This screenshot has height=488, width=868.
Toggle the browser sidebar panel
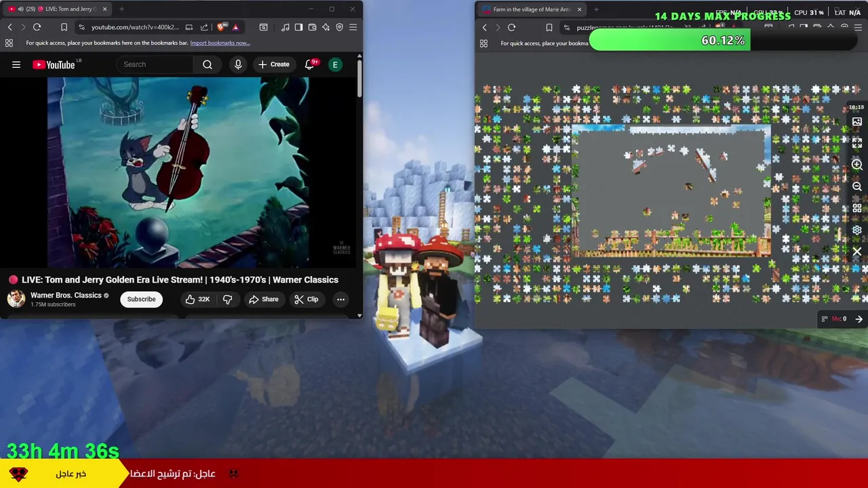click(298, 27)
